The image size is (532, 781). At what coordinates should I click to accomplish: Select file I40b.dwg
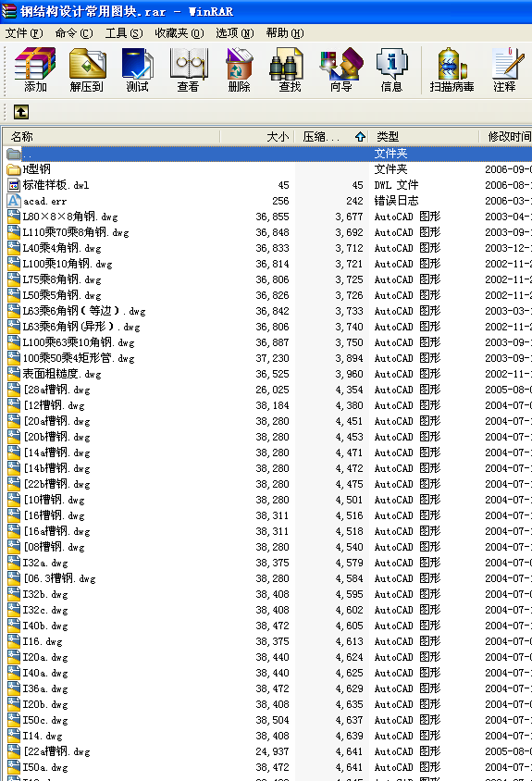pyautogui.click(x=45, y=626)
